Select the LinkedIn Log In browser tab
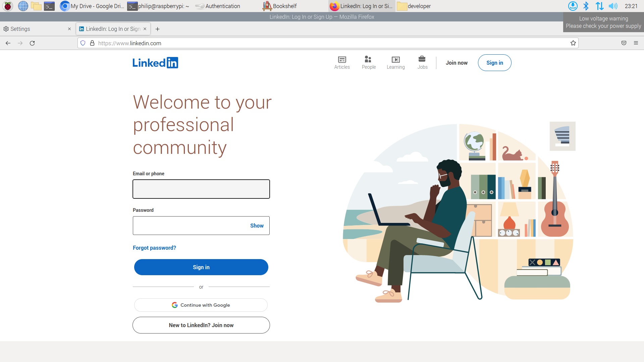 click(113, 29)
